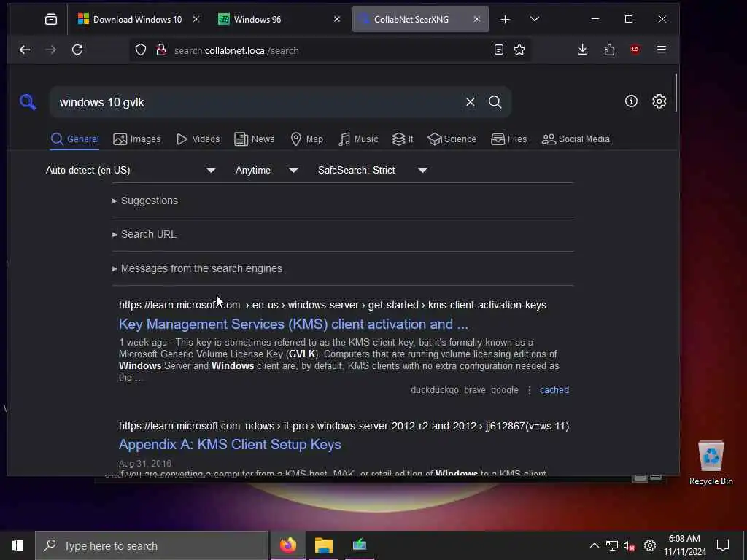Click the jj612867 result URL breadcrumb

(x=527, y=426)
